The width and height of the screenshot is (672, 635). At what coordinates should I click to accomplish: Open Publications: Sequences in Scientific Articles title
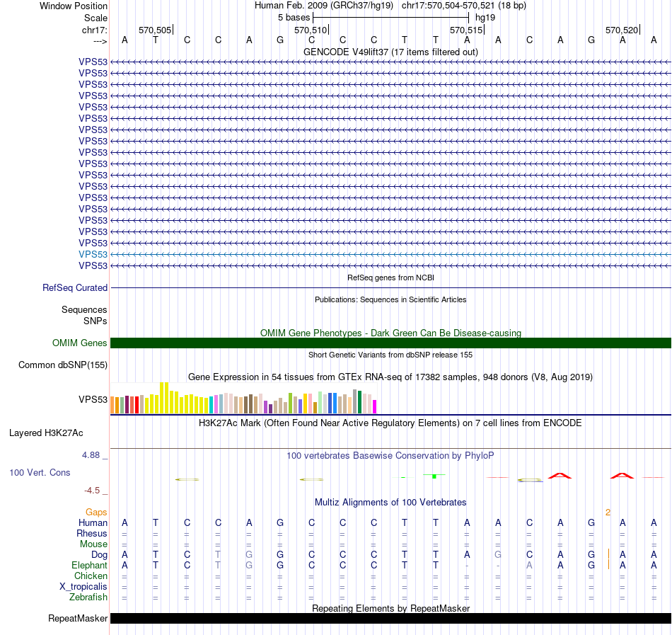(390, 299)
